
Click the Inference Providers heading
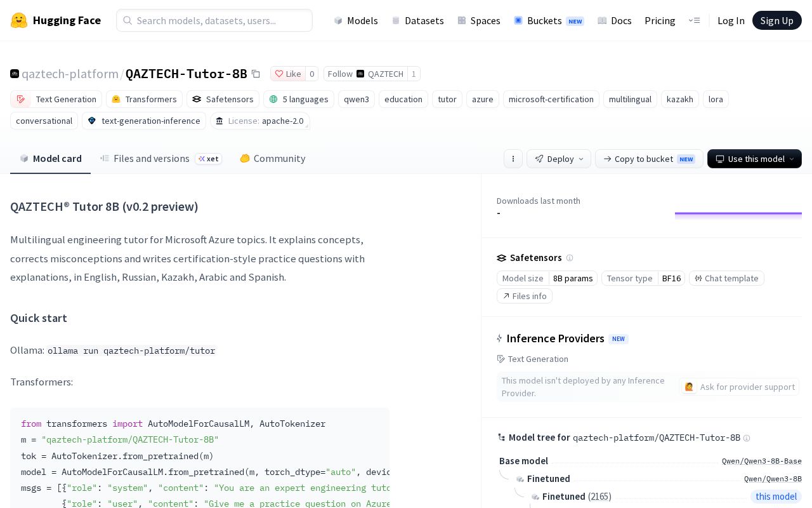tap(555, 338)
